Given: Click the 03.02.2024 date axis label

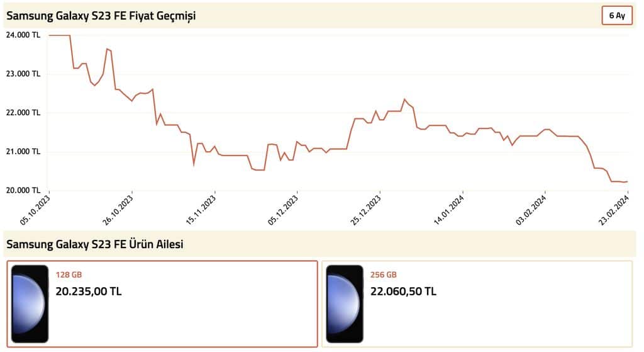Looking at the screenshot, I should [x=531, y=210].
